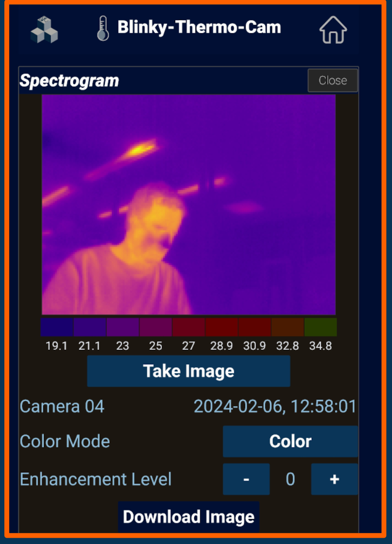The width and height of the screenshot is (392, 544).
Task: Decrease the enhancement level with minus
Action: click(246, 479)
